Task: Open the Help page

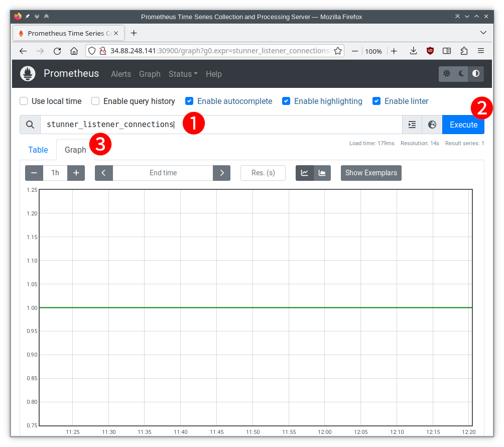Action: (x=214, y=74)
